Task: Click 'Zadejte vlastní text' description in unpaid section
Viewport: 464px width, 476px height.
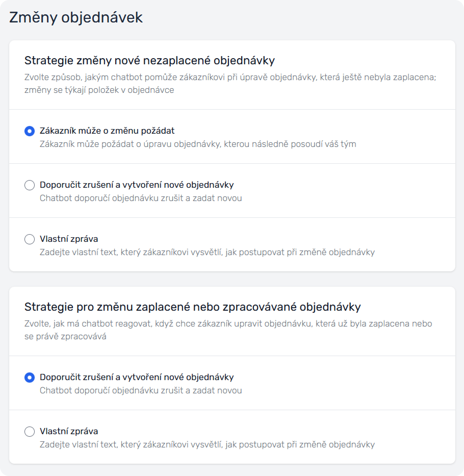Action: [207, 252]
